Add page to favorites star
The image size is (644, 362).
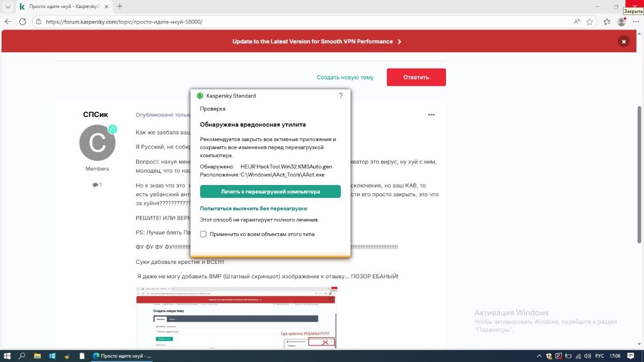click(590, 22)
